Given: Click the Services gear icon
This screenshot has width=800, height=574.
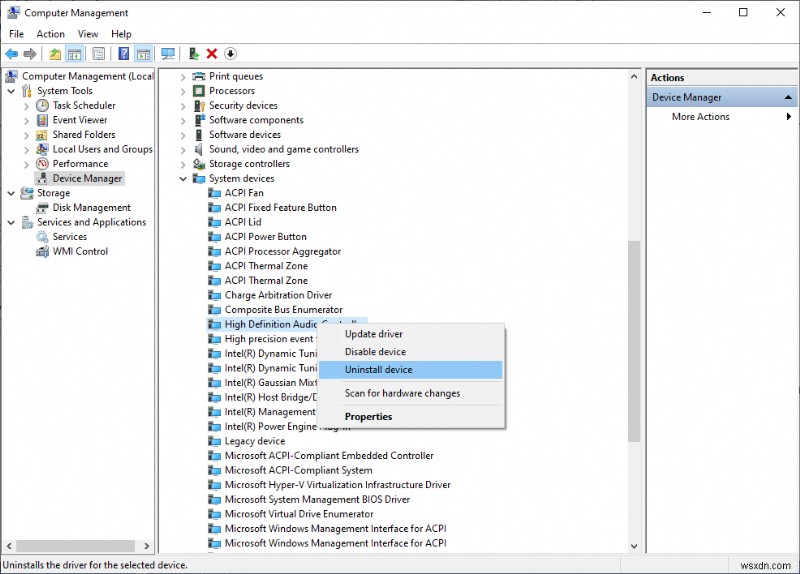Looking at the screenshot, I should pyautogui.click(x=42, y=237).
